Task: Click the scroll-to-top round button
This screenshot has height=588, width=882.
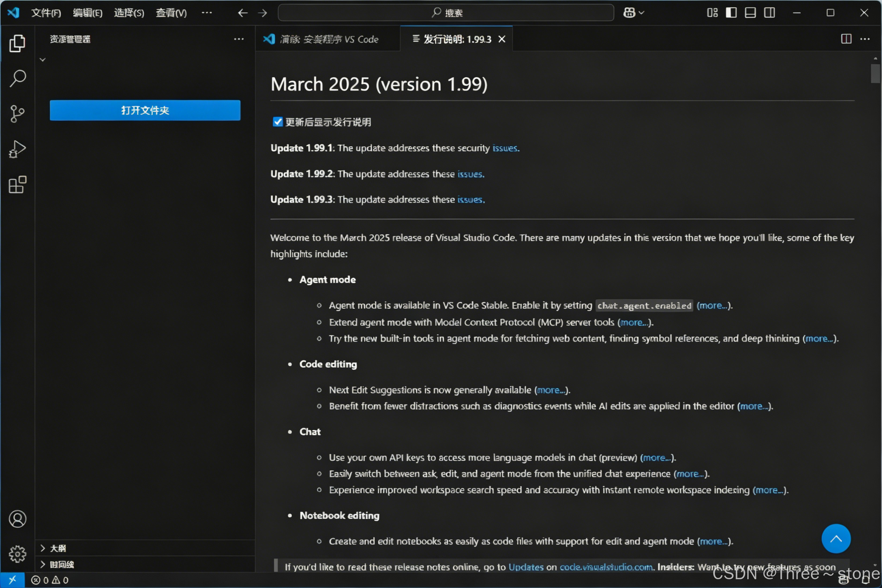Action: (836, 539)
